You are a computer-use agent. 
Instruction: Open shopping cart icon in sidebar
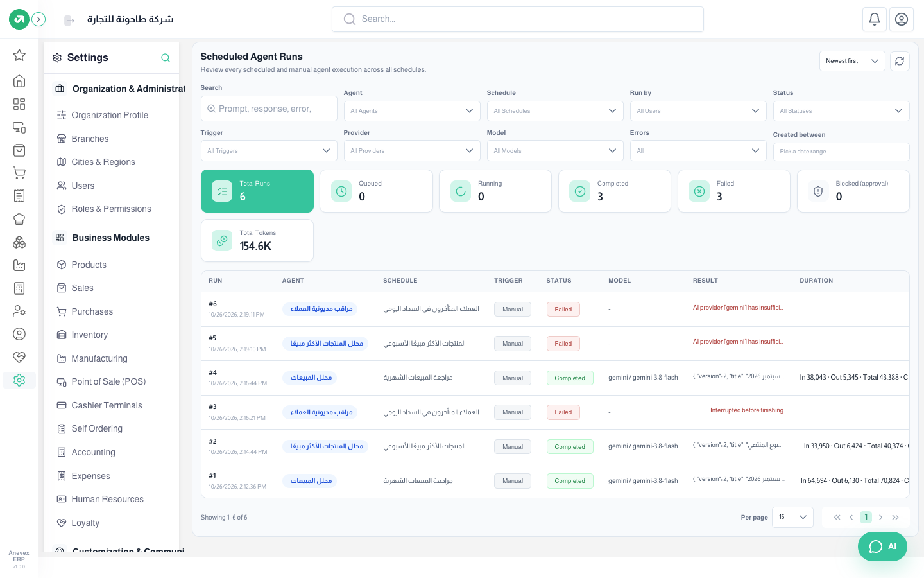(x=19, y=173)
